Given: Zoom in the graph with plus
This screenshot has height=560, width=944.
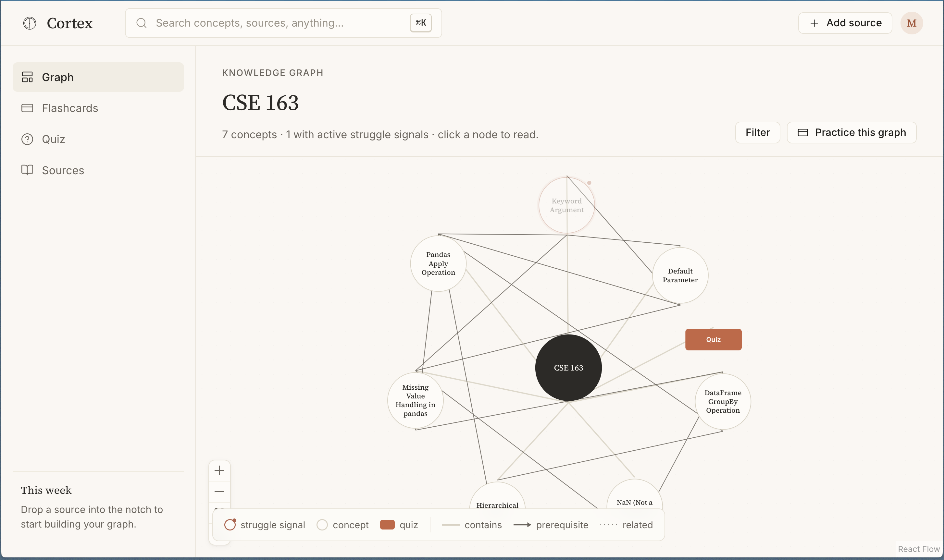Looking at the screenshot, I should click(219, 470).
